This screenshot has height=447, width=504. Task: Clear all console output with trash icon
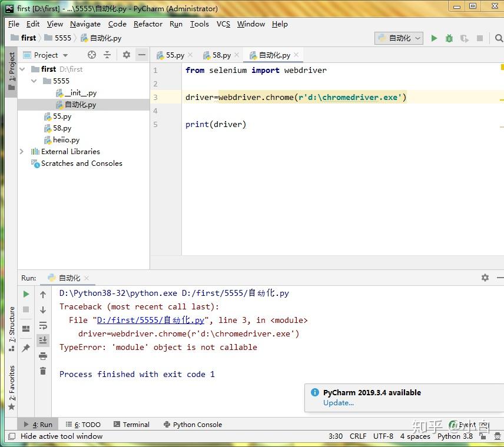[x=43, y=371]
